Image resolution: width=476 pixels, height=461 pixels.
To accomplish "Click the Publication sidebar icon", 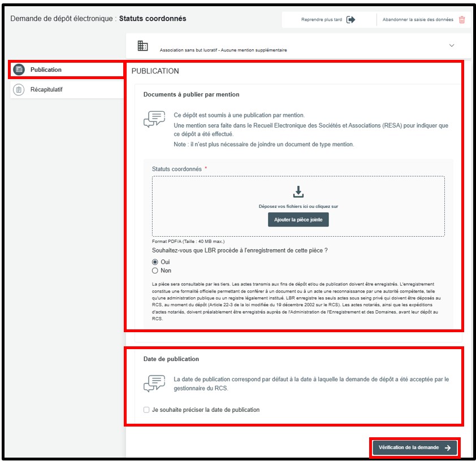I will (x=19, y=69).
